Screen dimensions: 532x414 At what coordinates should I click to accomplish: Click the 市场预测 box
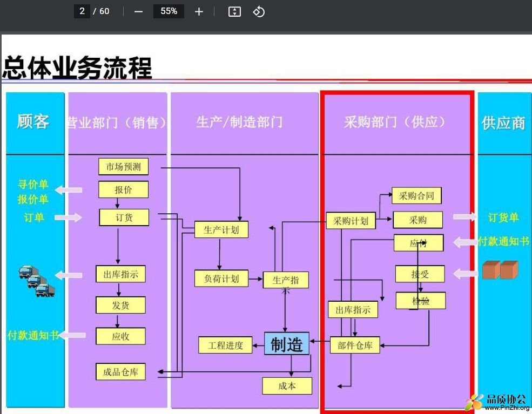tap(124, 166)
